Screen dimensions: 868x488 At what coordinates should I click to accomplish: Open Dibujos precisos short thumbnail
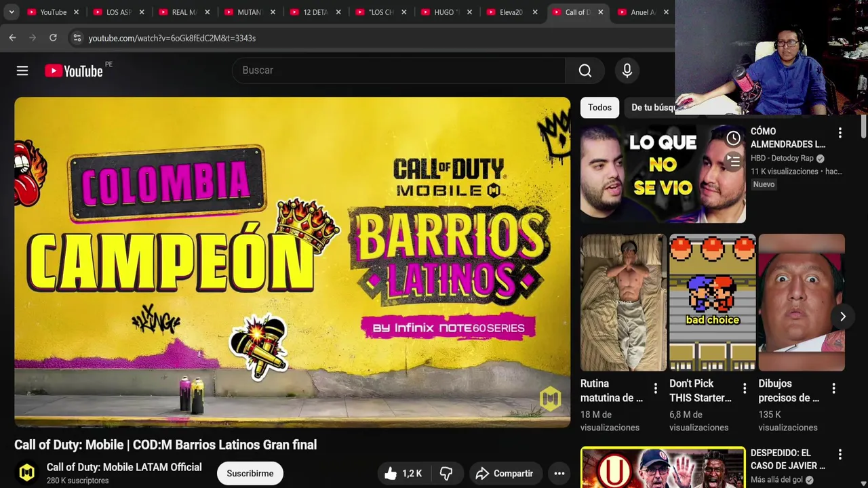pyautogui.click(x=802, y=302)
